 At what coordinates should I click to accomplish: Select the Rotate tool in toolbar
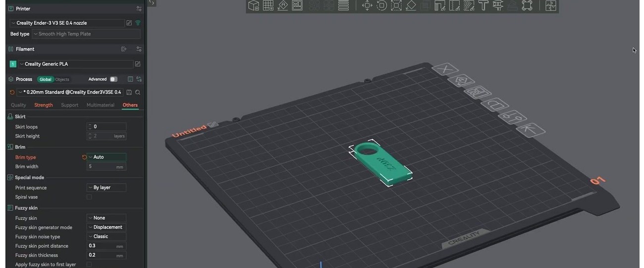pyautogui.click(x=382, y=5)
